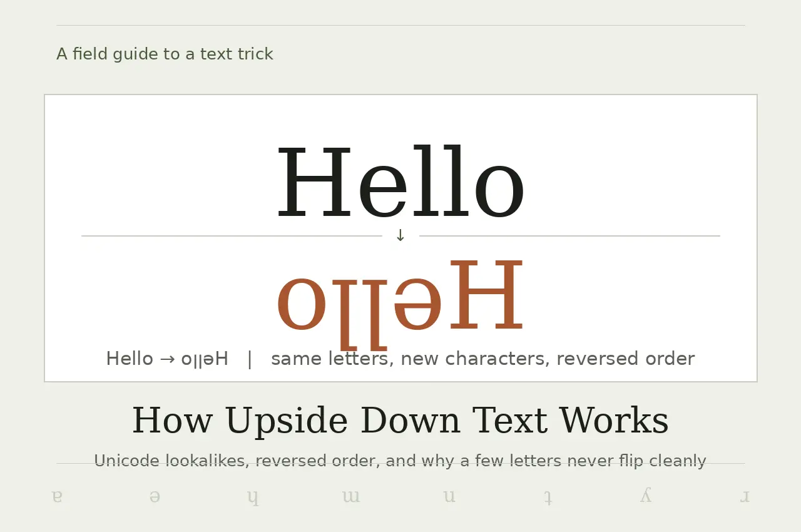
Task: Select "A field guide to a text trick"
Action: click(165, 54)
